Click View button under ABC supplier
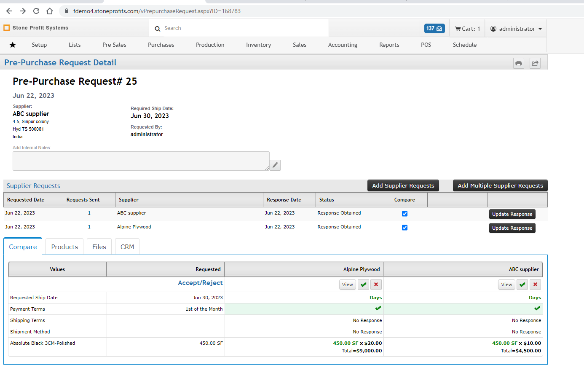The width and height of the screenshot is (584, 392). 506,285
